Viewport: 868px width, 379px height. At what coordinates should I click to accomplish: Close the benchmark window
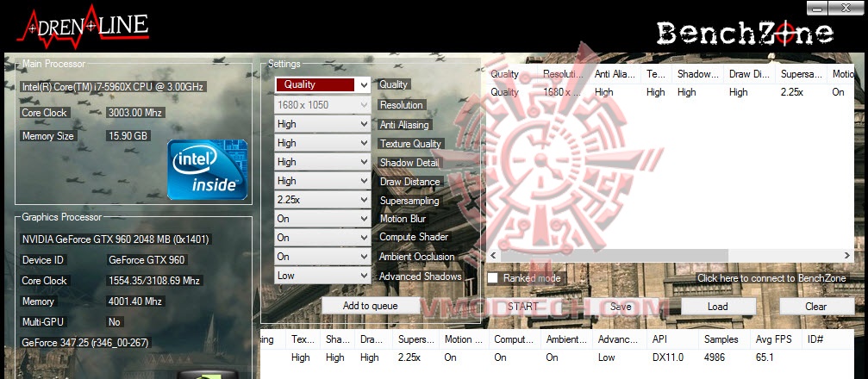tap(847, 7)
